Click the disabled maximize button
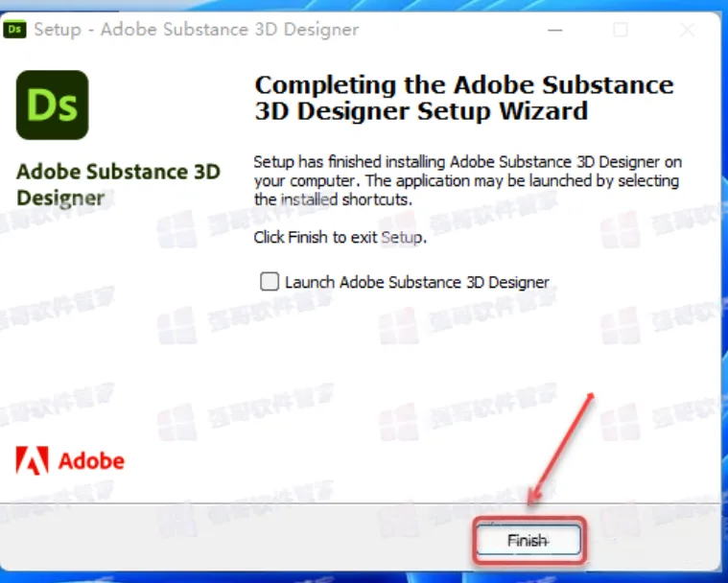This screenshot has width=728, height=583. coord(621,30)
